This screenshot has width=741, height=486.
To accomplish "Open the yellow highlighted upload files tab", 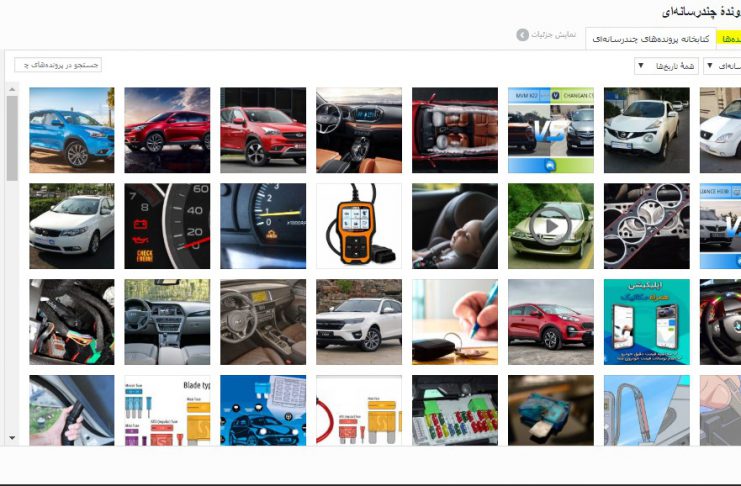I will (729, 39).
